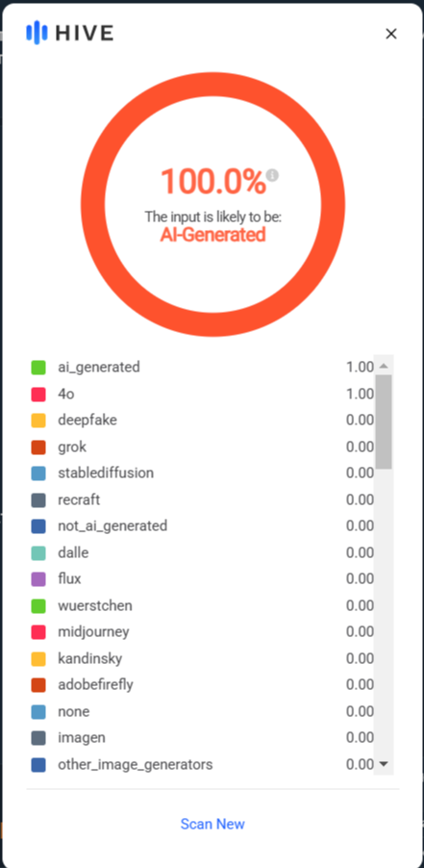Close the Hive results popup

(x=391, y=34)
